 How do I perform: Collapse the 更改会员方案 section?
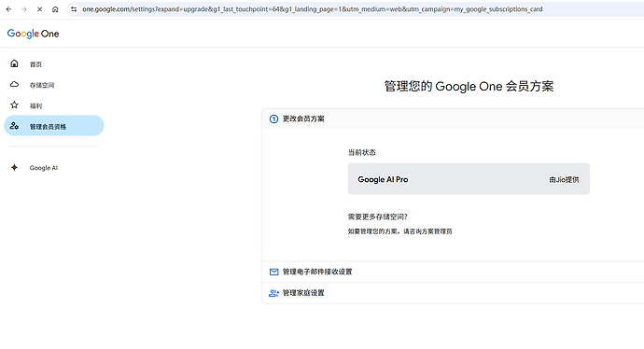[453, 119]
